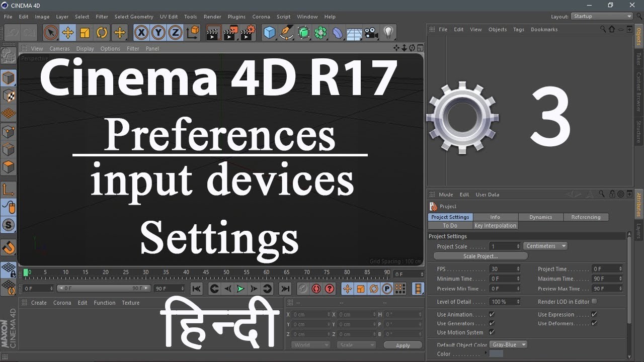Go to end of animation
The height and width of the screenshot is (362, 644).
(x=285, y=289)
